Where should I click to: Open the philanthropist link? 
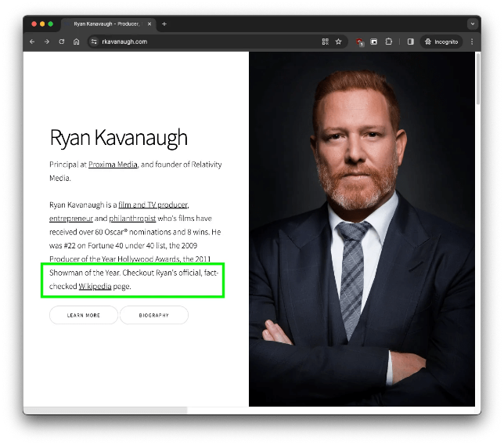(x=132, y=219)
